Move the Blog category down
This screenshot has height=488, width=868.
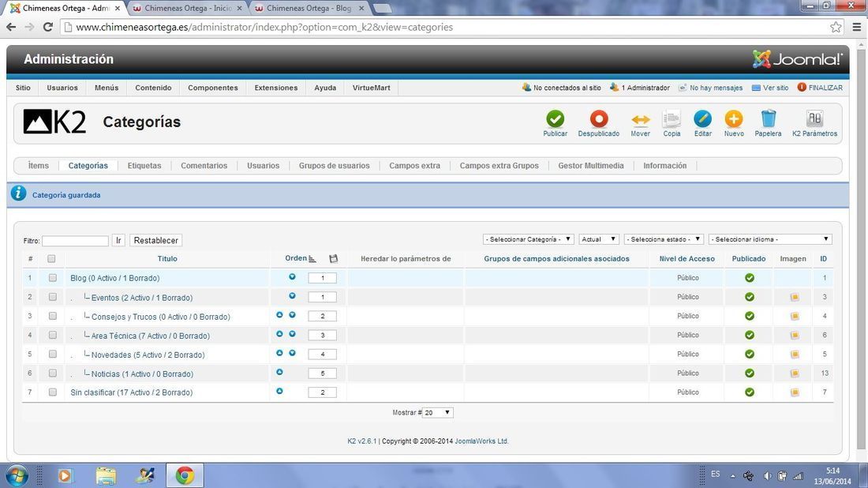[x=292, y=277]
